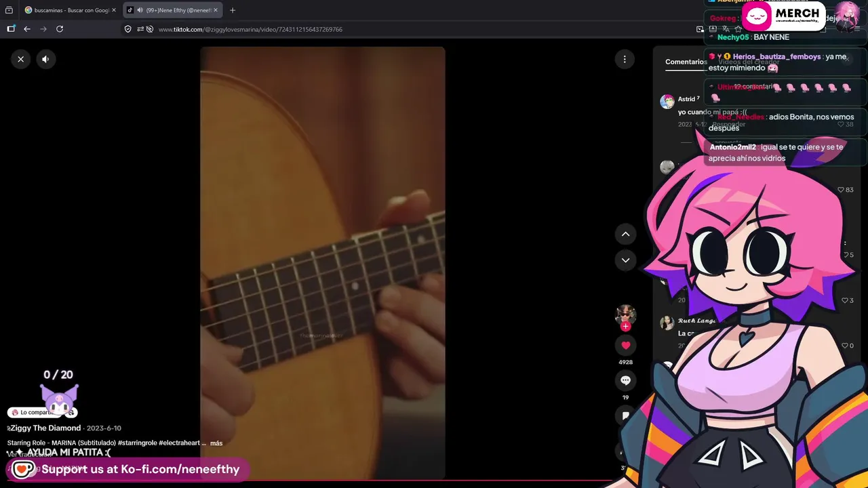Follow the creator with the red plus
This screenshot has width=868, height=488.
pyautogui.click(x=625, y=327)
